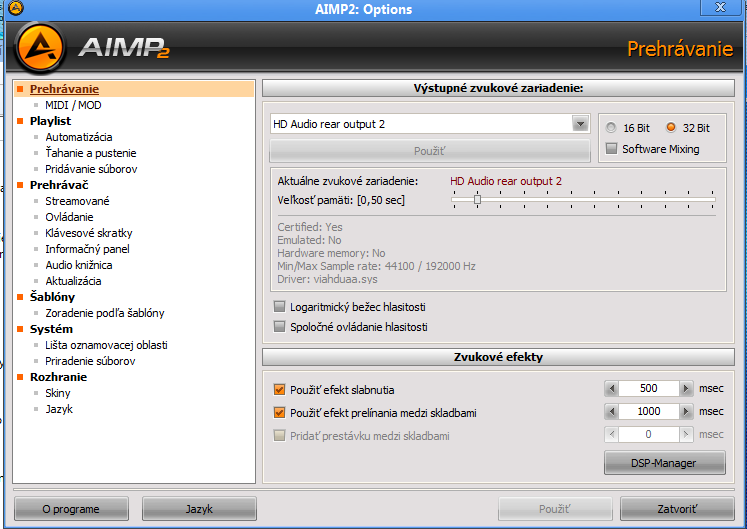Uncheck Použiť efekt slabnutia

click(280, 390)
